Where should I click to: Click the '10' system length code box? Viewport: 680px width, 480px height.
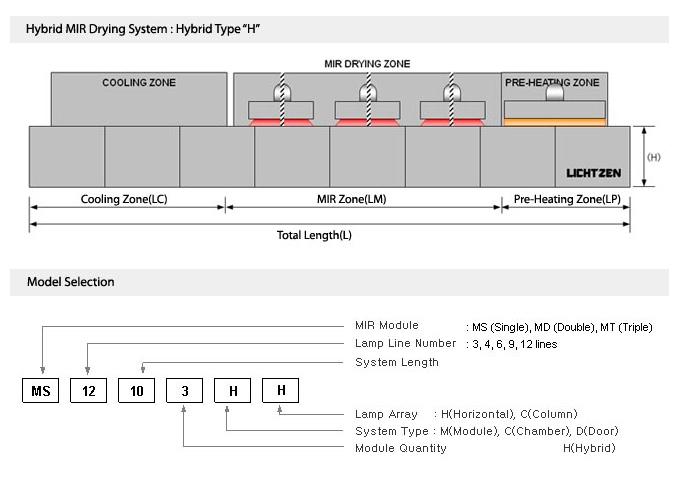(x=137, y=391)
